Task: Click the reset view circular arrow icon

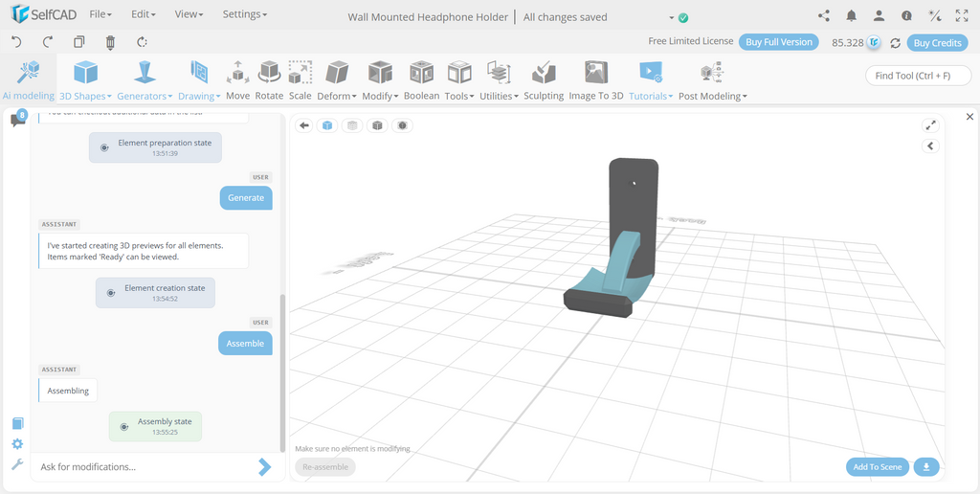Action: click(x=142, y=42)
